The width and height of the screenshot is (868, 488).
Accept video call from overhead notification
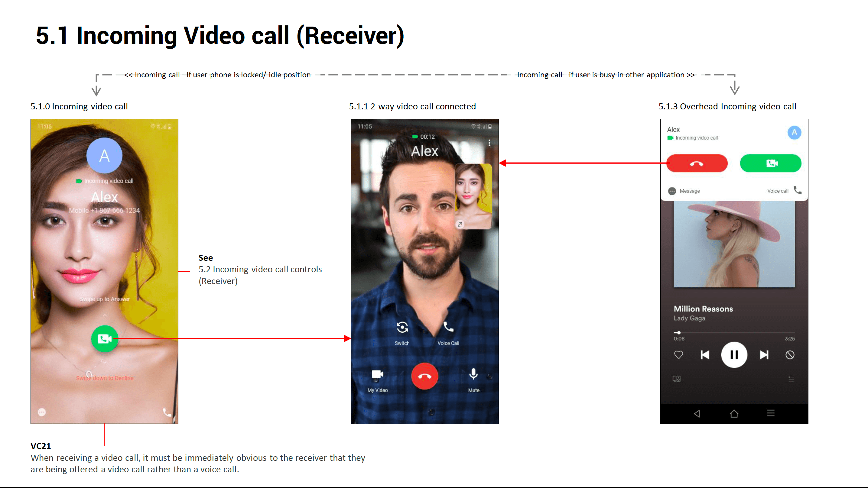pos(770,164)
